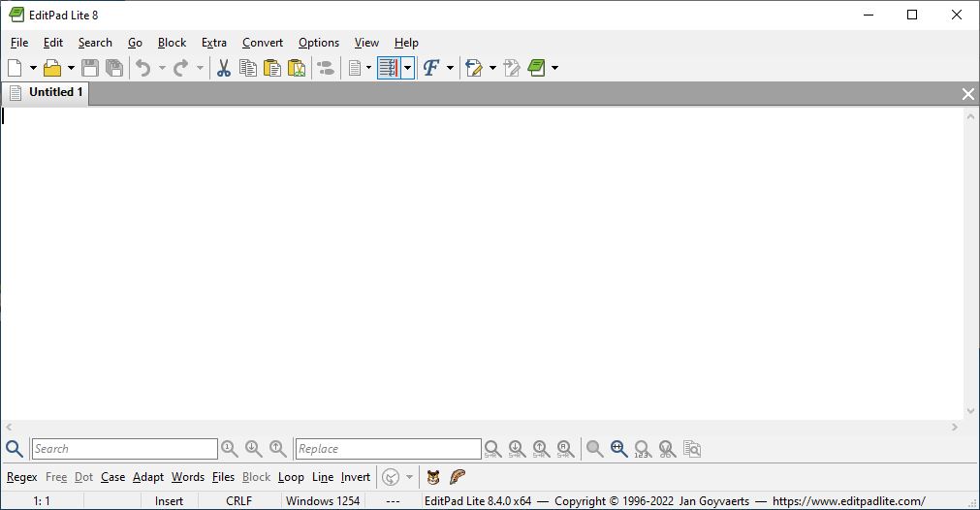Click the Replace All magnifier icon
Screen dimensions: 980x510
click(566, 449)
